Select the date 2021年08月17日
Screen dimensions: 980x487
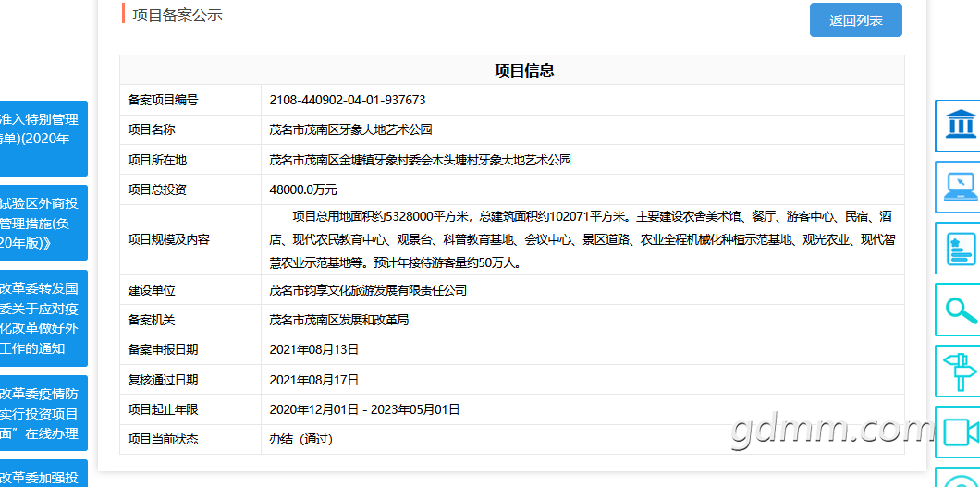pyautogui.click(x=313, y=380)
